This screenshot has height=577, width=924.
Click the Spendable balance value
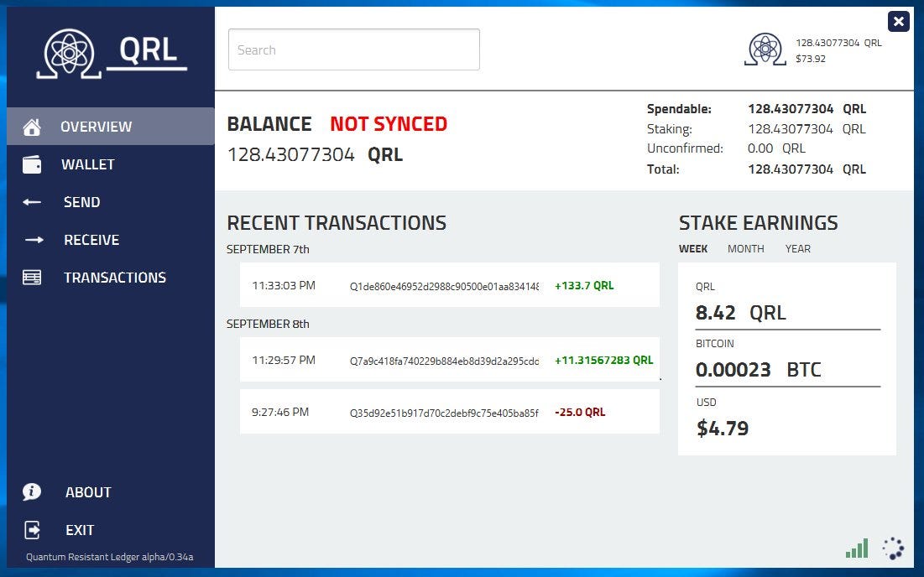point(807,109)
